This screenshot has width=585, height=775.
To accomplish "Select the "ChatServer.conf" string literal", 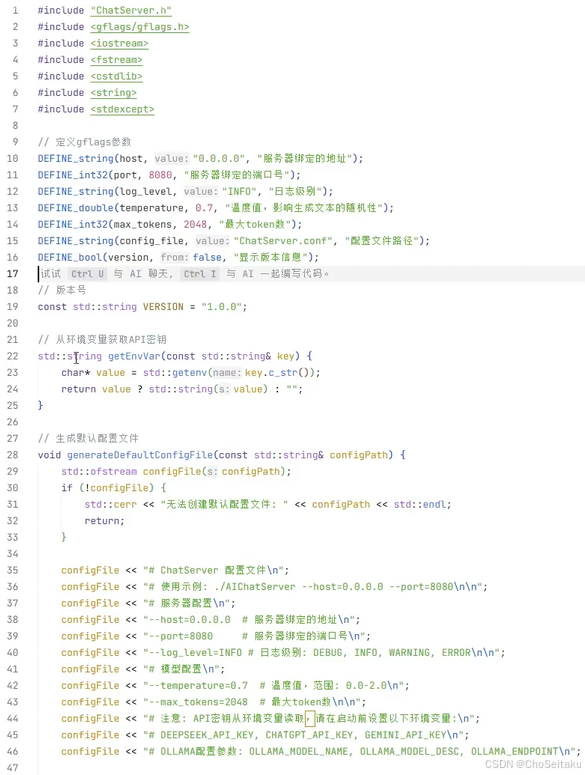I will click(x=283, y=241).
